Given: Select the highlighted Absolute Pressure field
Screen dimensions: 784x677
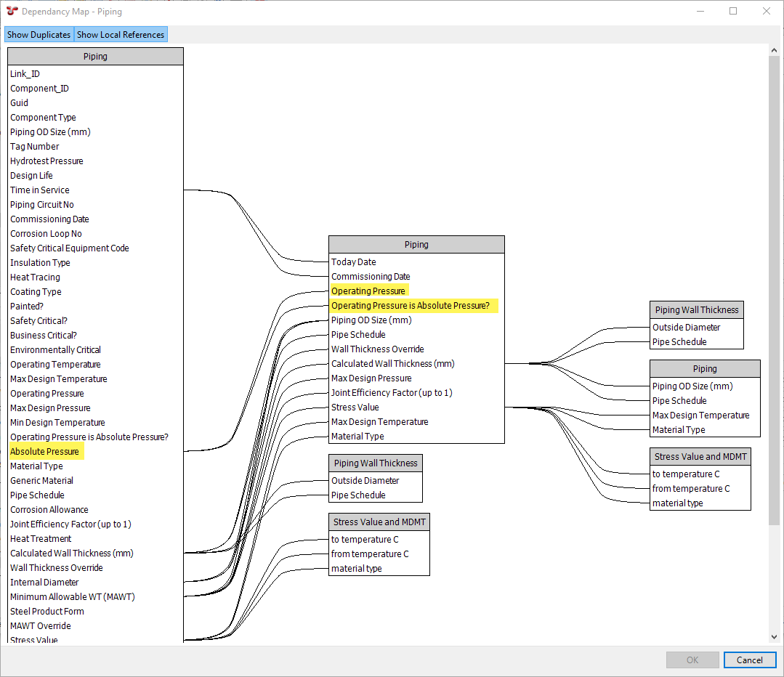Looking at the screenshot, I should (44, 452).
